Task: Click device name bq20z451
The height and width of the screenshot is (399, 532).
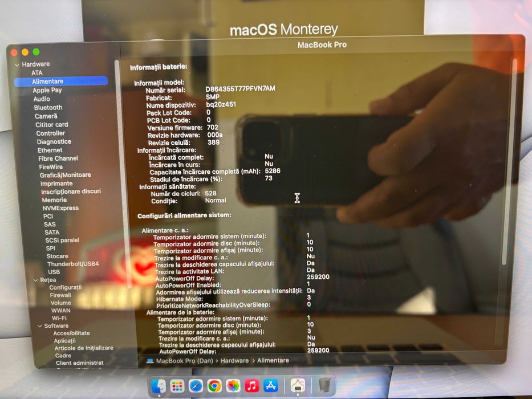Action: pos(221,104)
